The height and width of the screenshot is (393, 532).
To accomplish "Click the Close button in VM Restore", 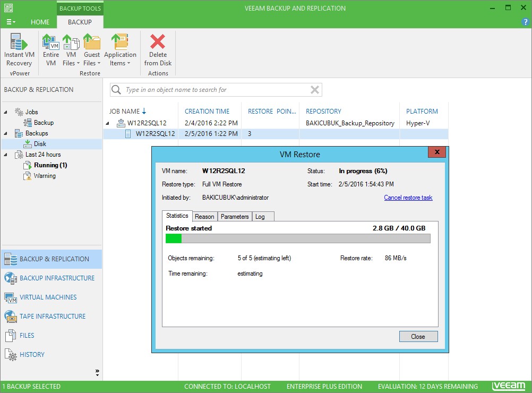I will [418, 336].
